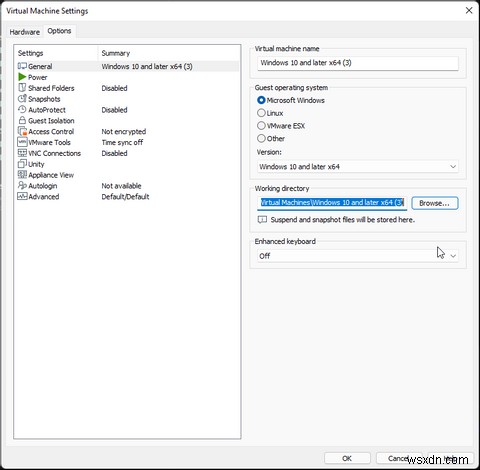Select 'VMware Tools' row label
Viewport: 480px width, 470px height.
tap(49, 142)
